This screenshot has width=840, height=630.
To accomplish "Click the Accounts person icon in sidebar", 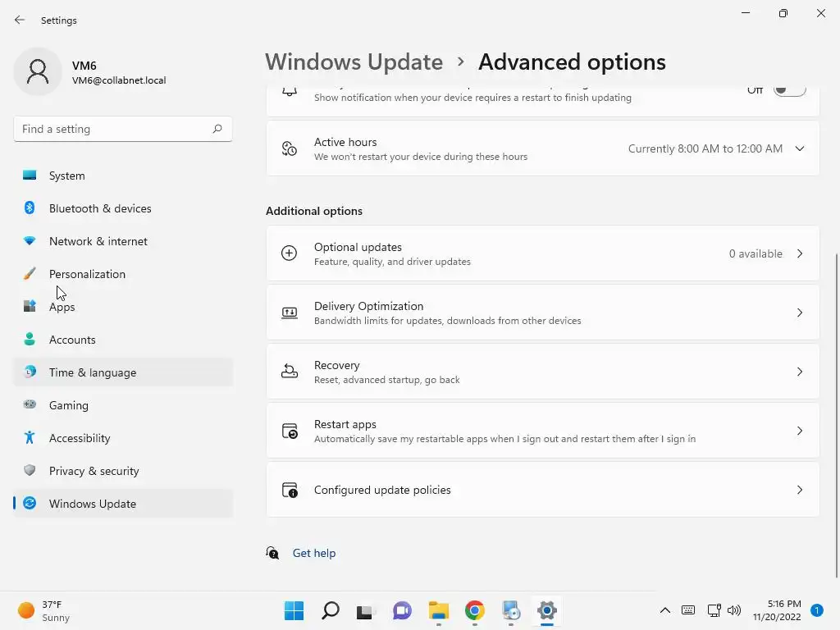I will (30, 339).
